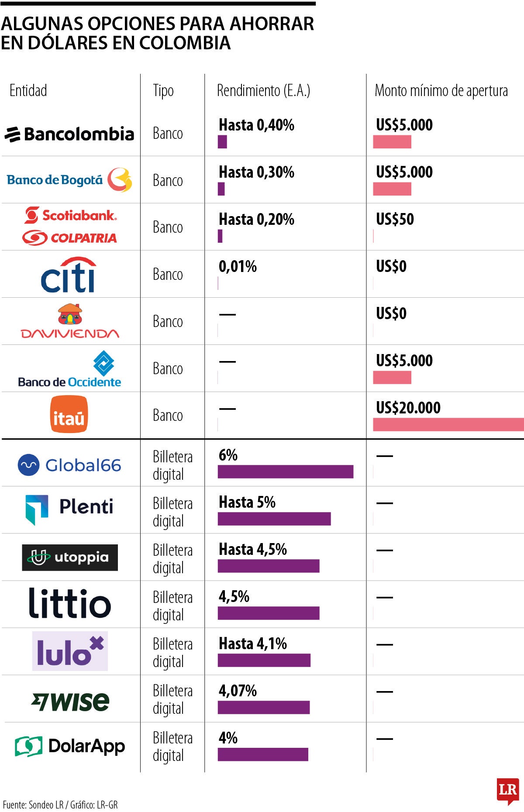
Task: Click the Banco de Occidente logo
Action: [x=70, y=369]
